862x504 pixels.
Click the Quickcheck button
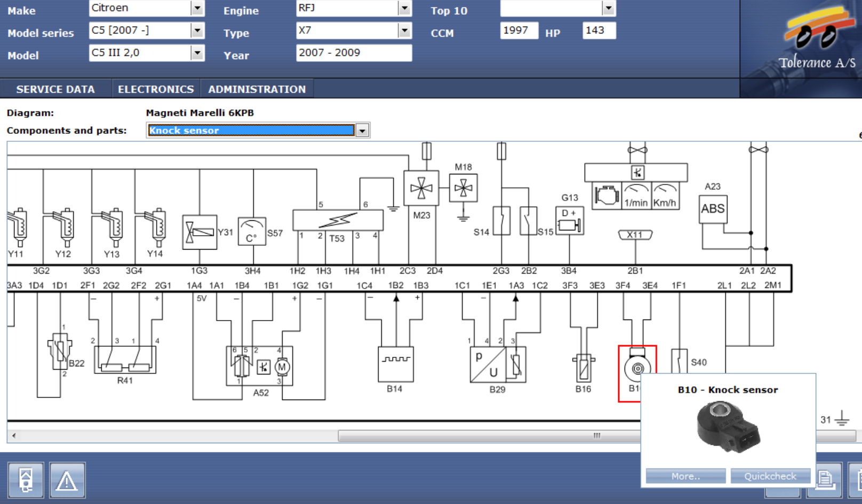(770, 476)
